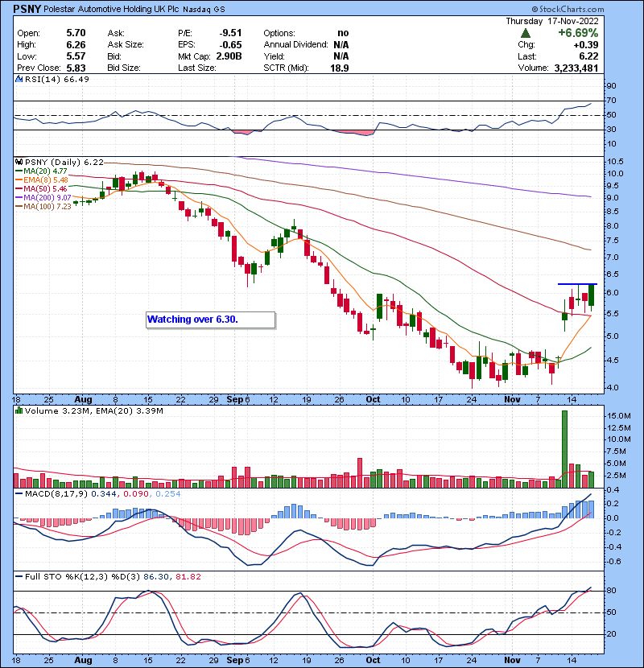Click the stochastic %K value 86.30
The image size is (644, 668).
(x=156, y=577)
